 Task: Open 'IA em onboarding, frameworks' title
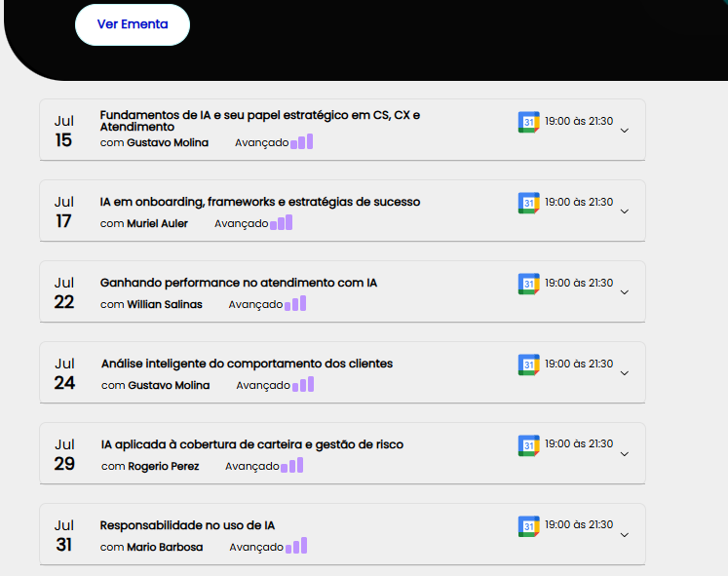click(x=260, y=202)
